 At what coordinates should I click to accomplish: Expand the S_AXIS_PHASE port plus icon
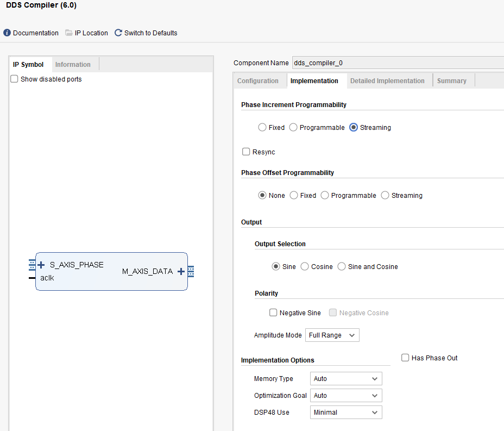pyautogui.click(x=41, y=265)
